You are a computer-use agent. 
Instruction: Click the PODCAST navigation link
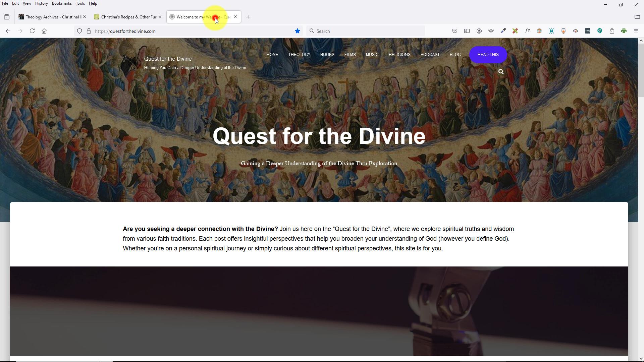click(x=430, y=54)
